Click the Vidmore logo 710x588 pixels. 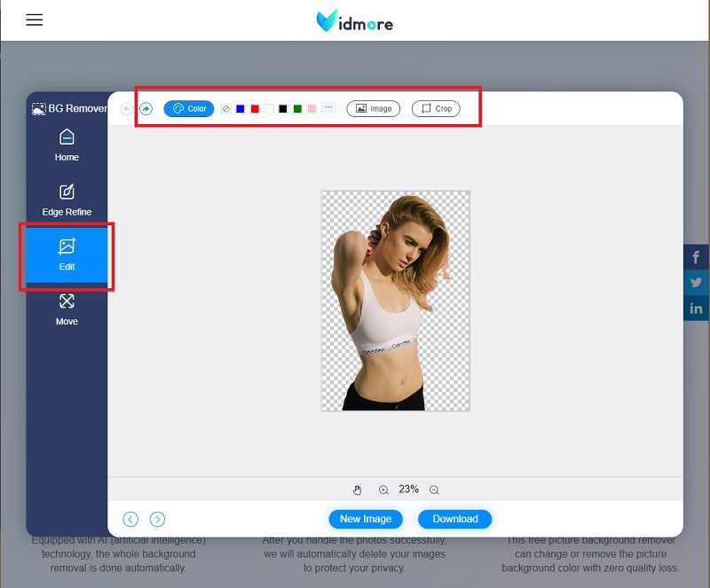pyautogui.click(x=354, y=21)
